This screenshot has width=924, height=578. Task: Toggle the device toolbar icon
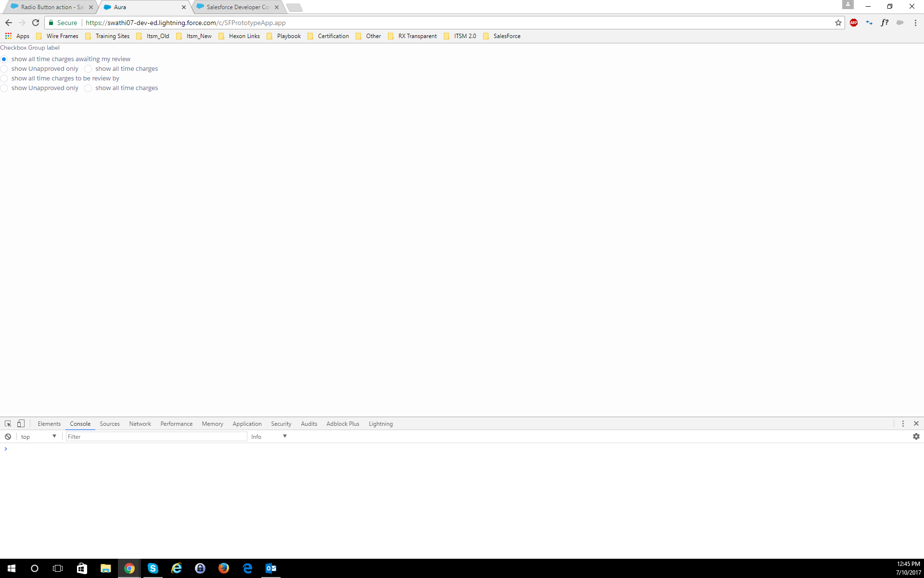pyautogui.click(x=21, y=423)
